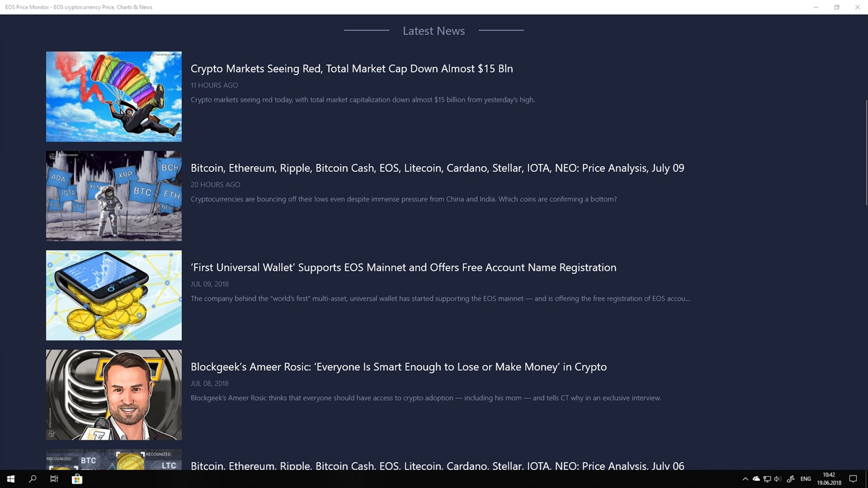Open the astronaut thumbnail for July 09 analysis
Screen dimensions: 868x488
pos(114,196)
